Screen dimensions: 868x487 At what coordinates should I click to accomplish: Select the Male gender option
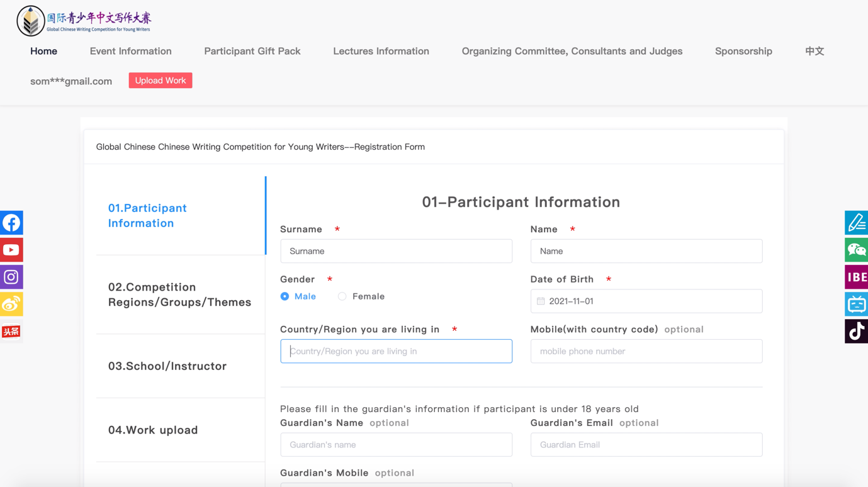click(x=298, y=296)
